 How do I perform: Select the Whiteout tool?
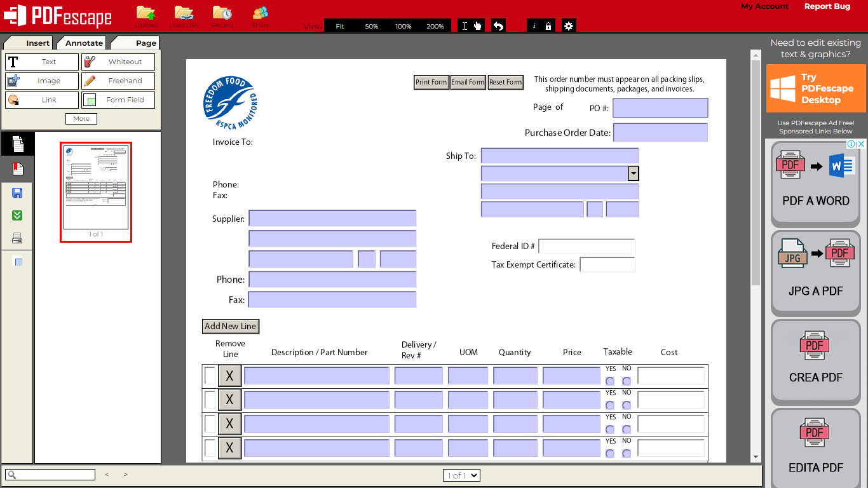pyautogui.click(x=118, y=62)
